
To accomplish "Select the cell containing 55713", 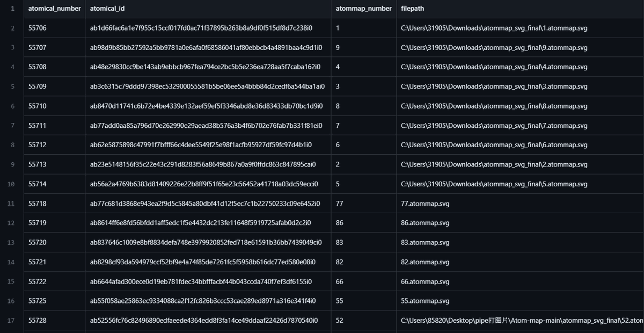I will click(54, 164).
